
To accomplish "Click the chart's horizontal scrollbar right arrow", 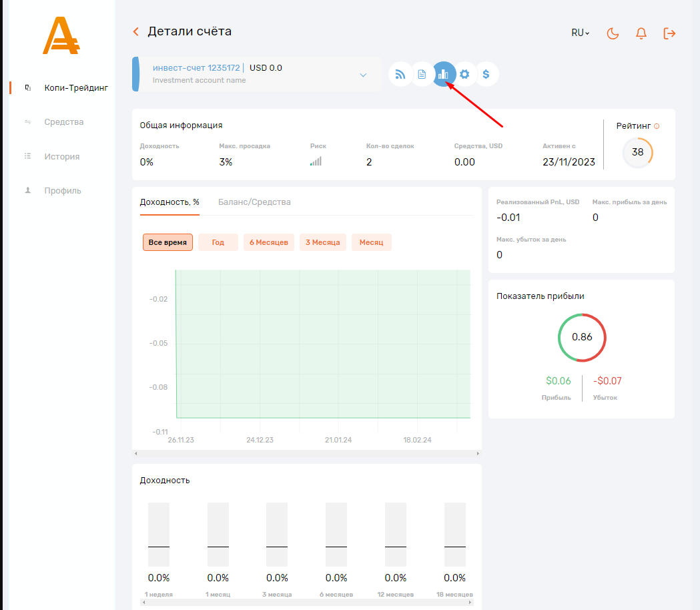I will pyautogui.click(x=477, y=454).
